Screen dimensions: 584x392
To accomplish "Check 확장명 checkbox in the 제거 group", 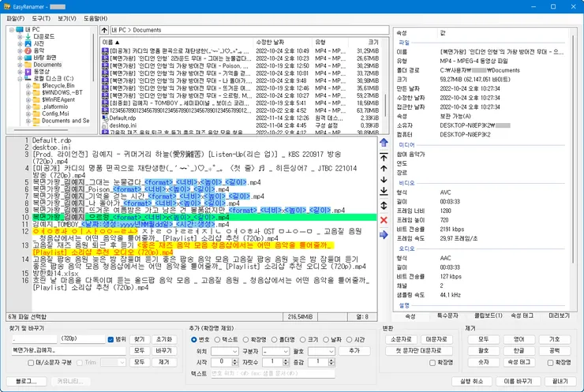I will 550,363.
